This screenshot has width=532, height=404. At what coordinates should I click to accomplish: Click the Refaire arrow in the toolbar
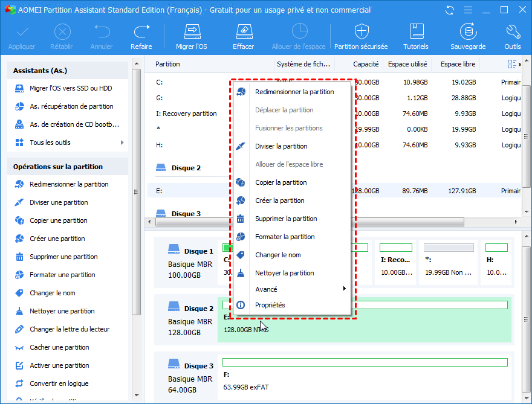(141, 37)
